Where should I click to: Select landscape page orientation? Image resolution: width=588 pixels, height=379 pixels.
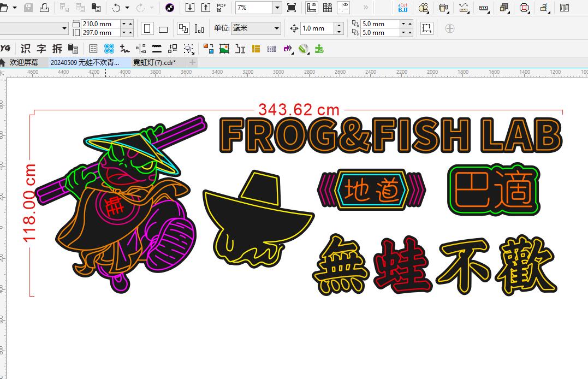(163, 29)
